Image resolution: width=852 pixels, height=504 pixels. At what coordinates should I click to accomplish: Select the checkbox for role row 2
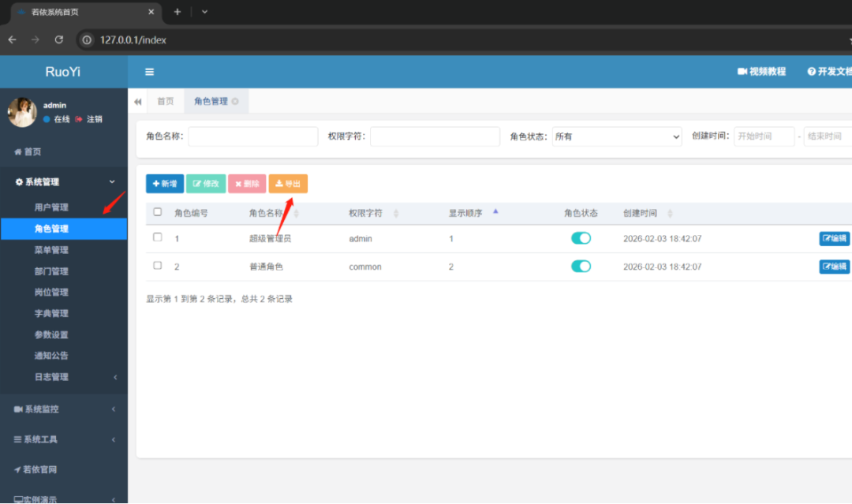[x=158, y=266]
